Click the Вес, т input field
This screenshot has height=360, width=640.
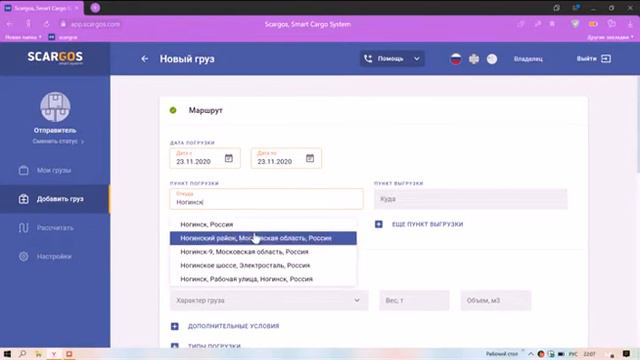[x=414, y=300]
